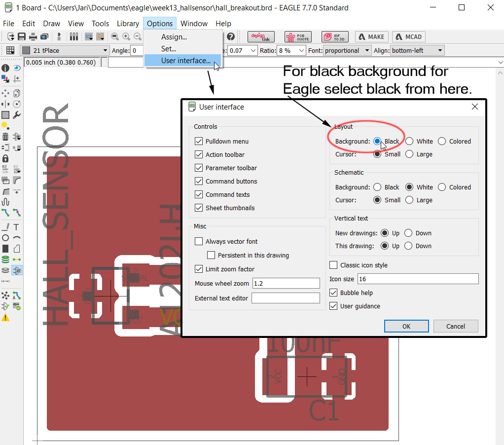Select the Rotate tool icon
Image resolution: width=504 pixels, height=445 pixels.
[x=17, y=104]
